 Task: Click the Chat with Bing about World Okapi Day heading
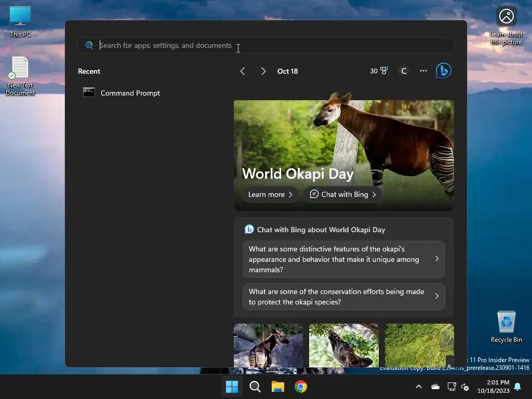321,230
